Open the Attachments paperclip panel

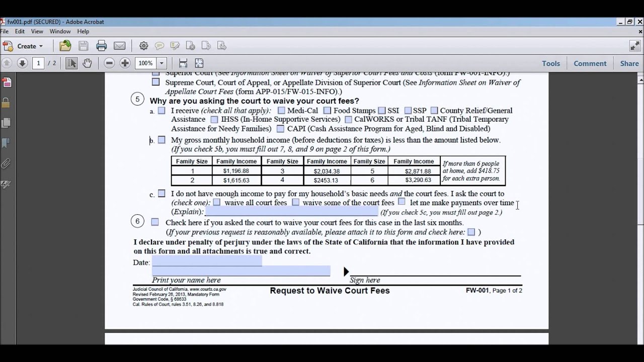pos(6,164)
